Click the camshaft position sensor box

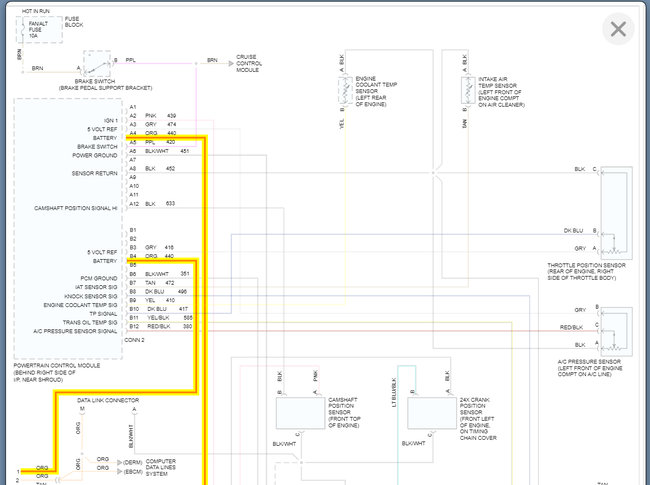point(298,412)
